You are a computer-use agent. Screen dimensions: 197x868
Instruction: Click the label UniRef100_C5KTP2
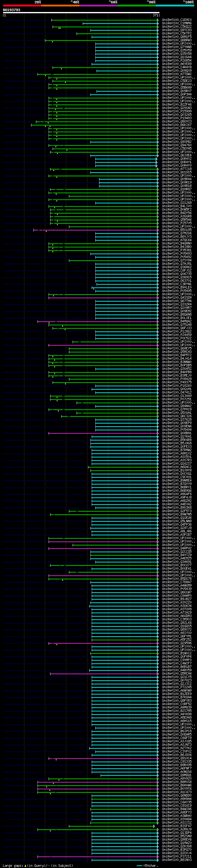(176, 33)
